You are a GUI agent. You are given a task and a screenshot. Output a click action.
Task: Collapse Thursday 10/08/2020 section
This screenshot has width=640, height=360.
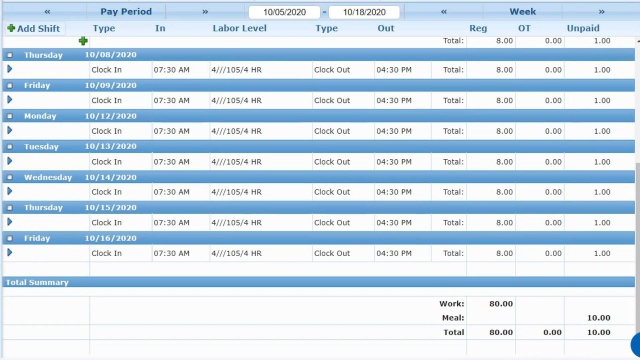(x=10, y=55)
